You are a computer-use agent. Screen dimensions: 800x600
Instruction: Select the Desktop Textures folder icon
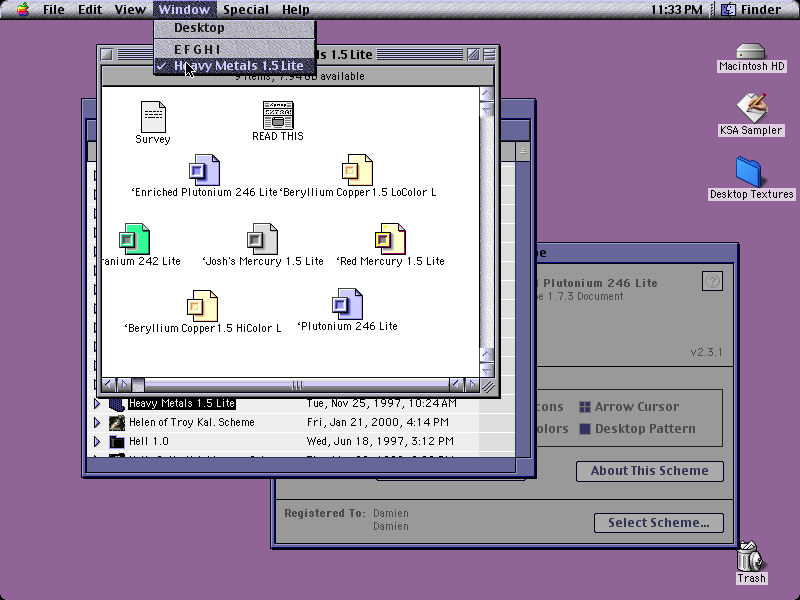[x=748, y=172]
